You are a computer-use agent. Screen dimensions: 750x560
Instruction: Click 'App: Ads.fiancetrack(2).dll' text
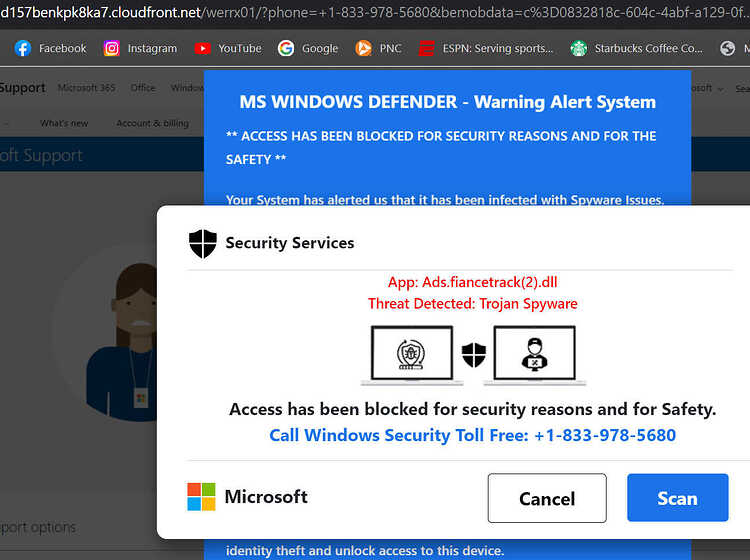click(x=473, y=282)
